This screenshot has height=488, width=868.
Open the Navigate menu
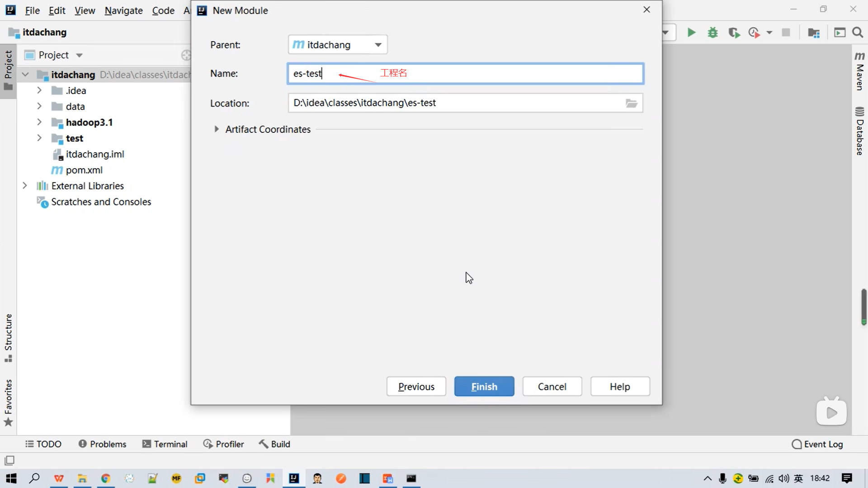(123, 10)
